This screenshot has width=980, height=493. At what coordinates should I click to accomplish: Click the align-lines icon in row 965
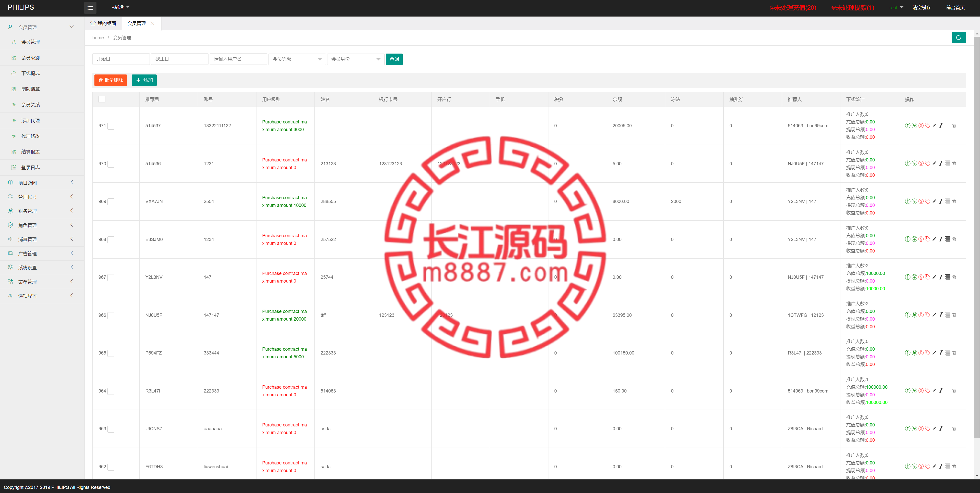pos(947,353)
